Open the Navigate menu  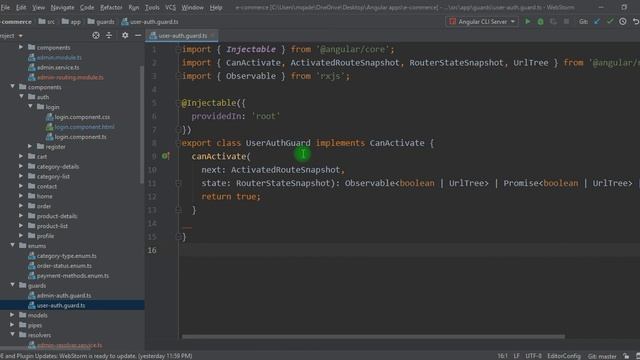click(x=62, y=7)
